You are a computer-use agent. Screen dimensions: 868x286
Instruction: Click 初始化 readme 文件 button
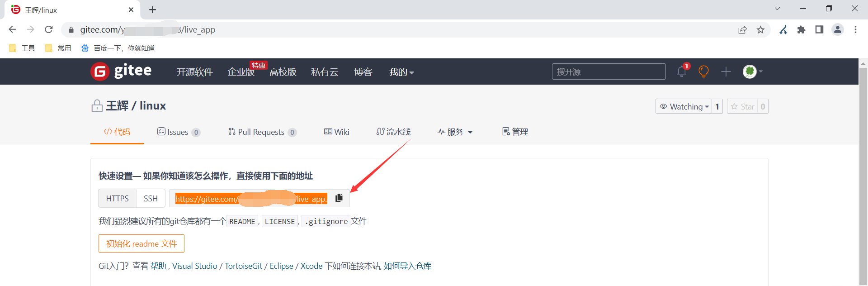coord(142,243)
